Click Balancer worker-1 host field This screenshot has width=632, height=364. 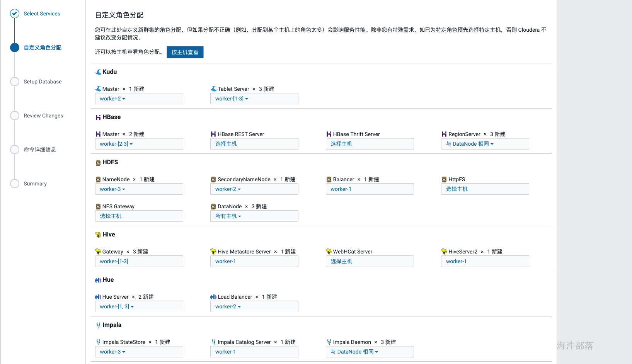[370, 189]
